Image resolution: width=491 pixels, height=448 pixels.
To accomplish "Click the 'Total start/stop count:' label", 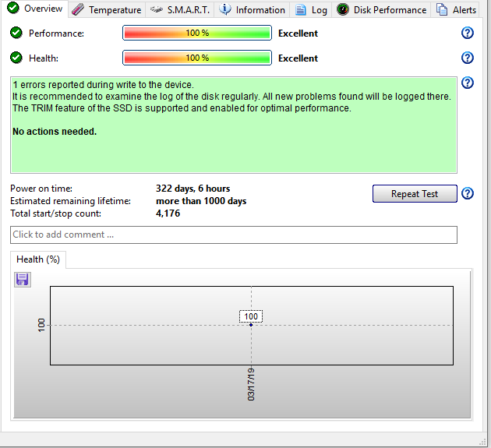I will click(x=56, y=213).
